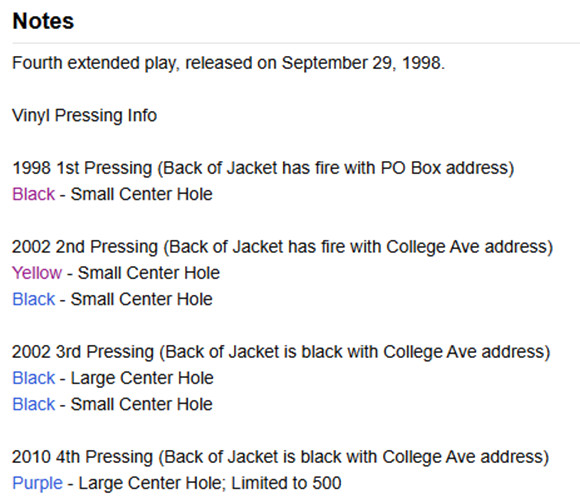
Task: Open the Purple vinyl link
Action: [x=37, y=483]
